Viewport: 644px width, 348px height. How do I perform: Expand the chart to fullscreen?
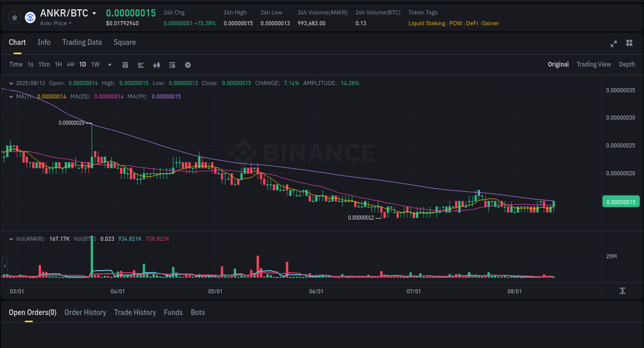click(613, 44)
